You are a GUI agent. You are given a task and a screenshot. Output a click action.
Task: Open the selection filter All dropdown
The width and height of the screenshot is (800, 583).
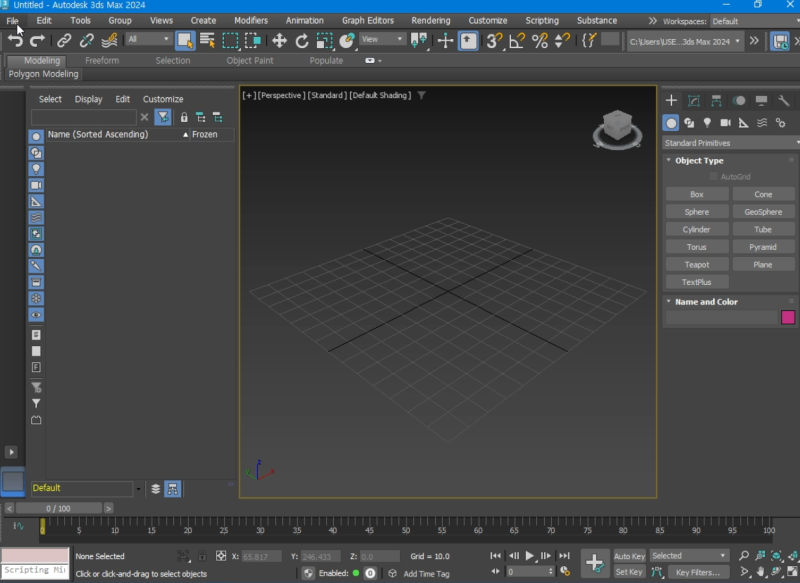148,41
